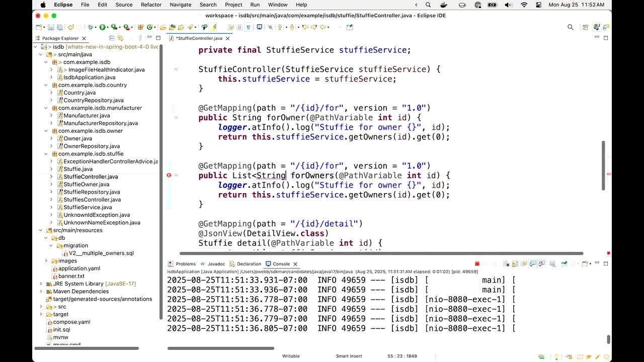Click the Save floppy disk icon

tap(52, 27)
